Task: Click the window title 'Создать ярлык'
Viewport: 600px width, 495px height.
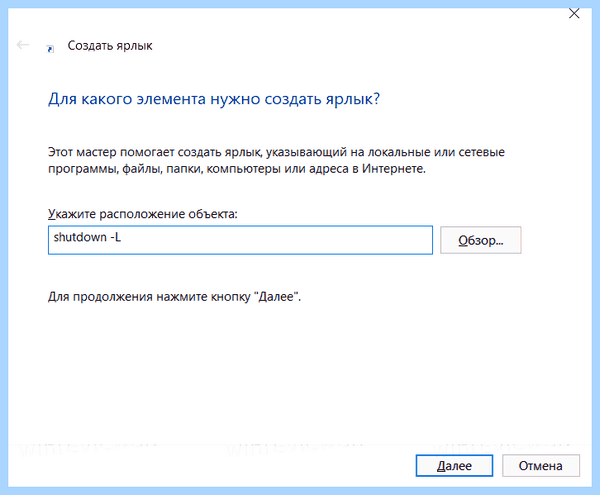Action: coord(110,46)
